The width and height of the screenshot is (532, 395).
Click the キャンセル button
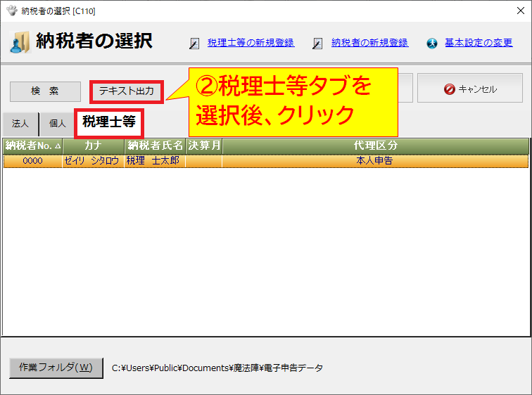tap(470, 88)
